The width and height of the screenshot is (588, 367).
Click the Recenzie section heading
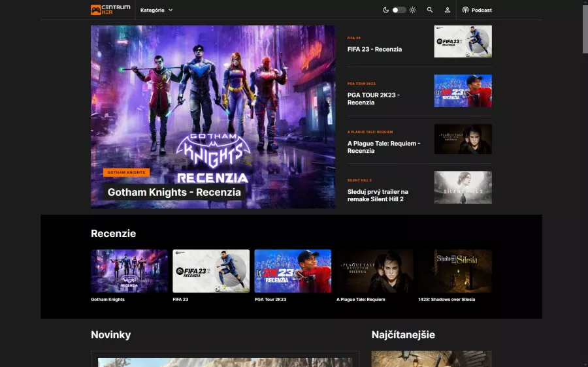113,233
